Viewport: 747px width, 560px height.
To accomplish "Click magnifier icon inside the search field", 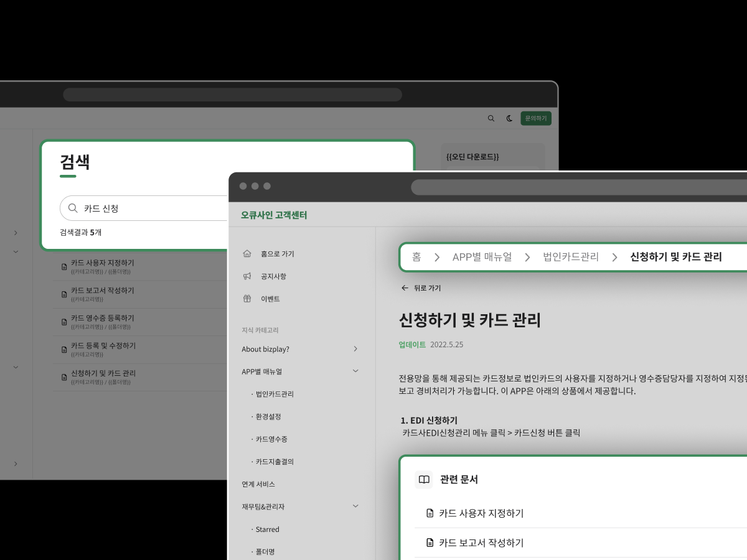I will coord(73,208).
